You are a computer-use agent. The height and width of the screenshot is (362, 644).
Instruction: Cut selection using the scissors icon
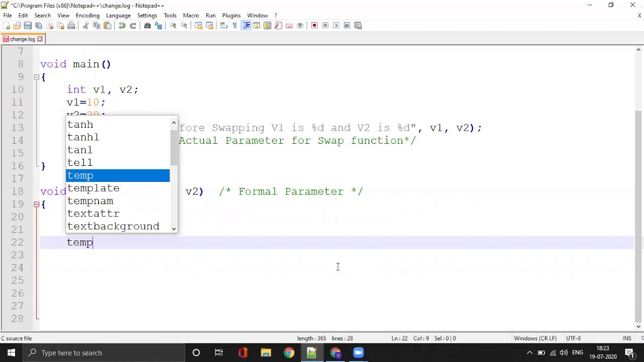(x=86, y=26)
